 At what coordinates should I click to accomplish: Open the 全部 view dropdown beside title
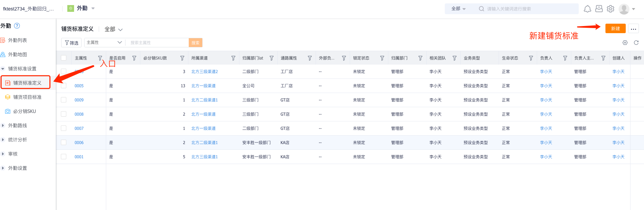[113, 29]
